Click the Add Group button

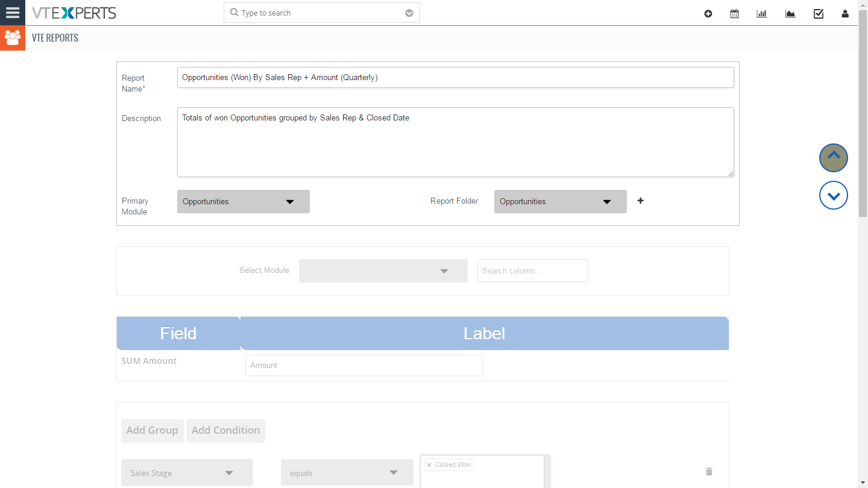tap(152, 431)
